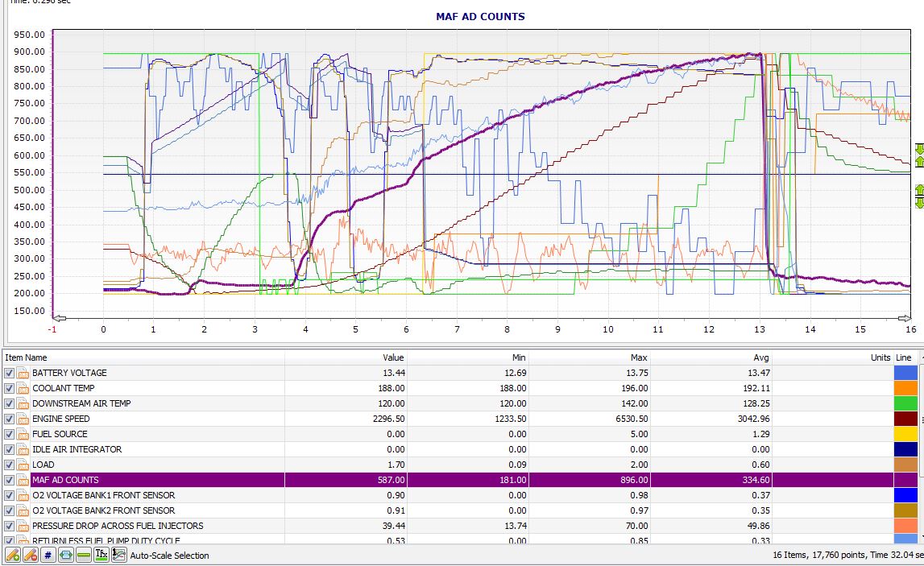Click the LOAD data item icon

(23, 465)
